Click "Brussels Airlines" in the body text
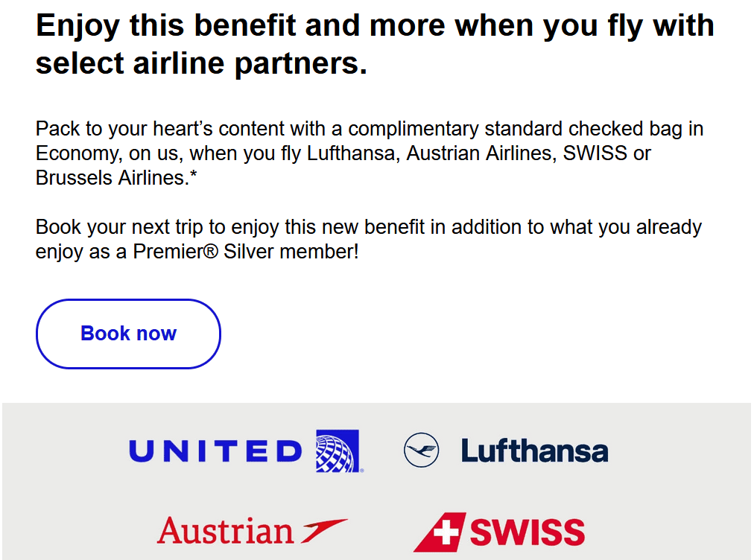754x560 pixels. 109,178
